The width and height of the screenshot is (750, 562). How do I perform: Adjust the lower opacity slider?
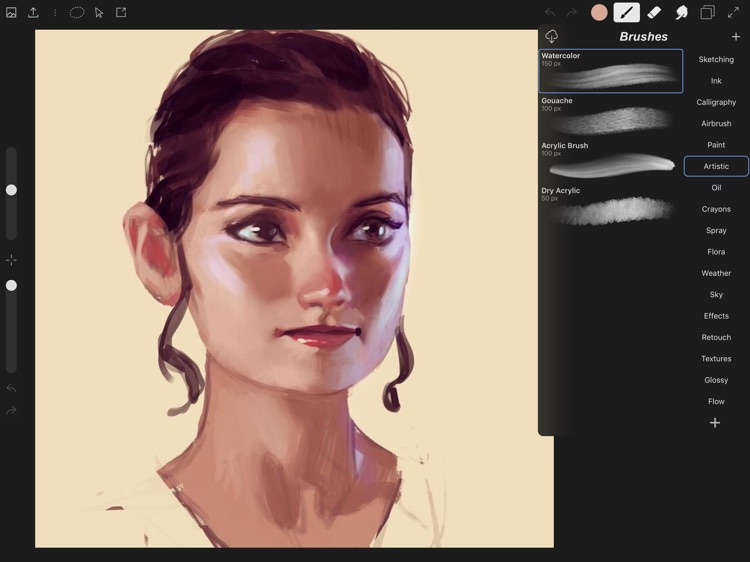11,286
